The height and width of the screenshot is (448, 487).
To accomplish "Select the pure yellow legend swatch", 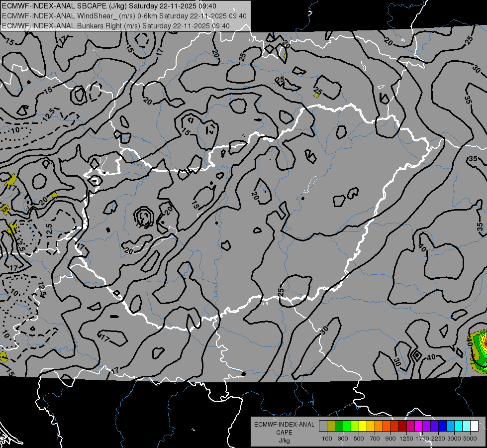I will pos(363,426).
